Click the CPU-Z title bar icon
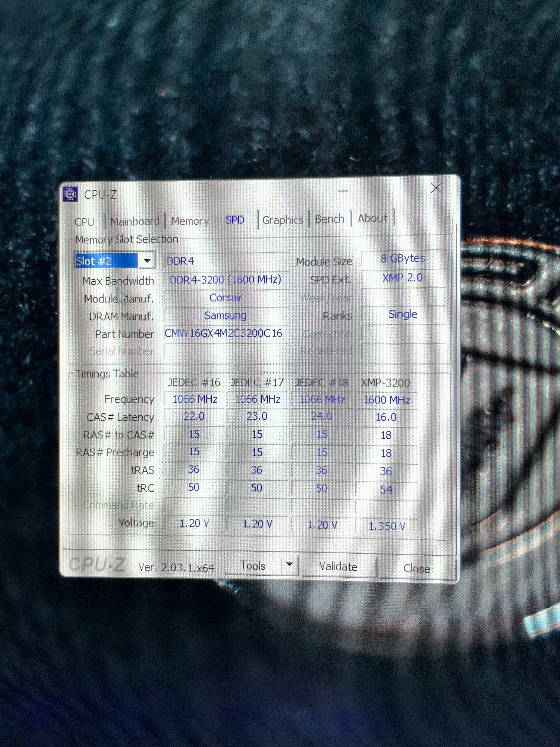The width and height of the screenshot is (560, 747). click(x=70, y=195)
